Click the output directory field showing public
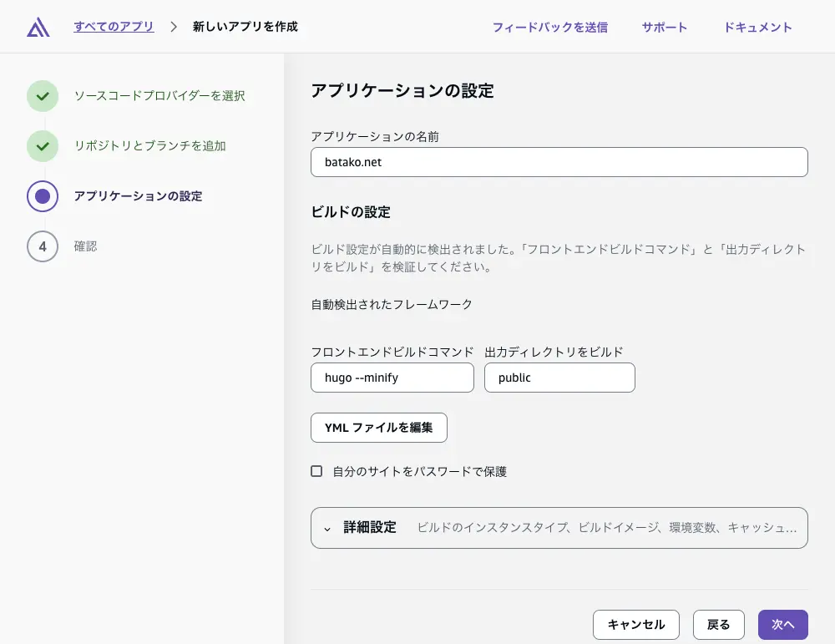835x644 pixels. point(559,378)
